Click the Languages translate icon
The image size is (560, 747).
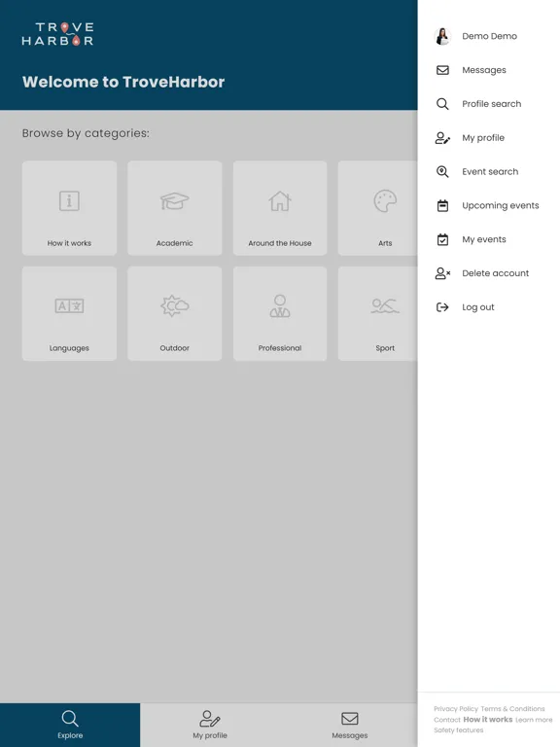click(69, 305)
